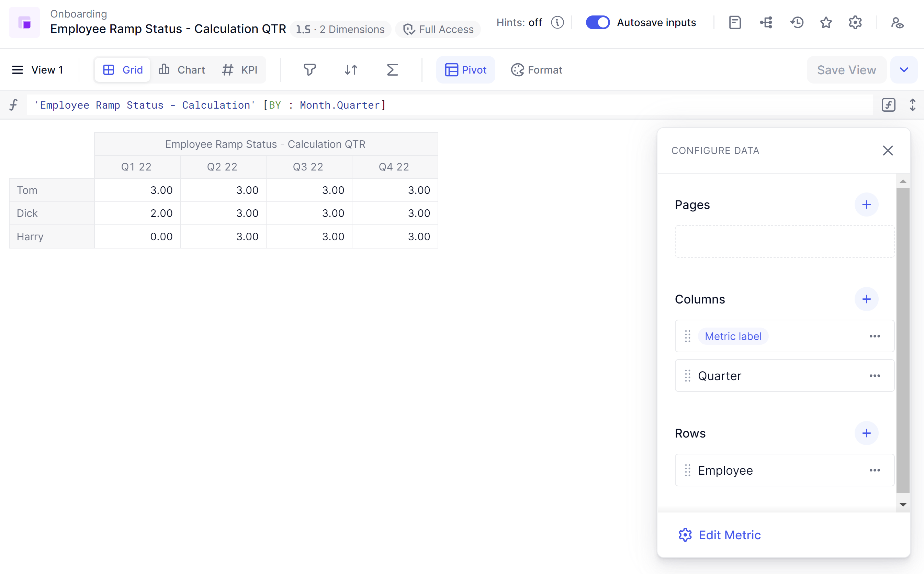Click the panel scrollbar down arrow
The width and height of the screenshot is (924, 574).
(903, 505)
